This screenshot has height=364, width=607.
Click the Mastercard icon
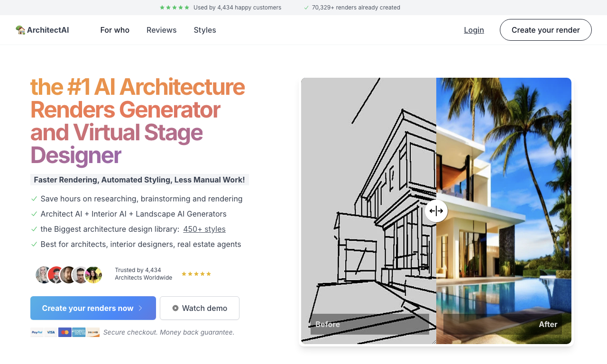click(x=65, y=332)
